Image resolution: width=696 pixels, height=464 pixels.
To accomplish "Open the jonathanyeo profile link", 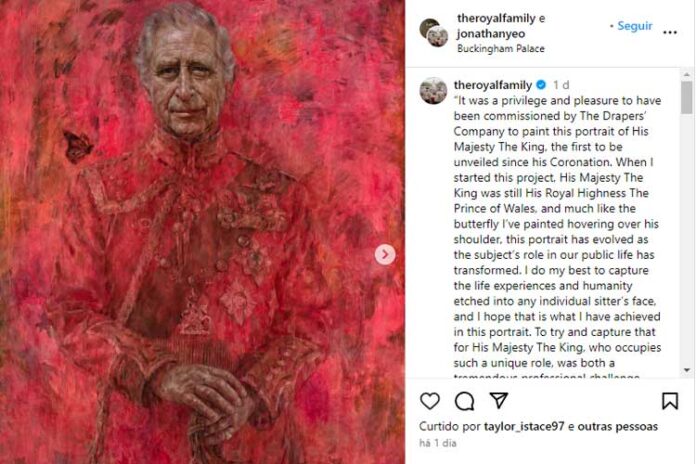I will (x=492, y=33).
